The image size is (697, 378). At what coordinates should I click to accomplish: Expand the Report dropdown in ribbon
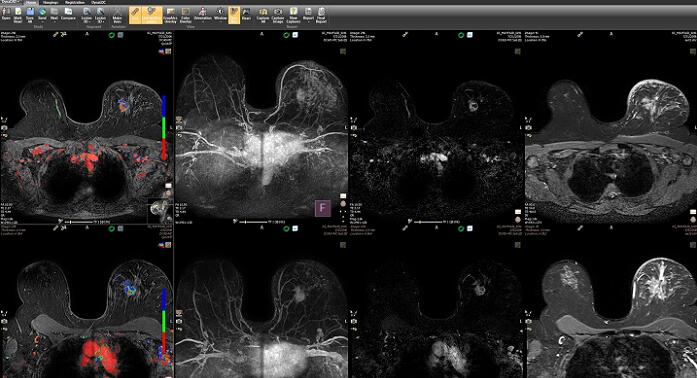point(308,15)
